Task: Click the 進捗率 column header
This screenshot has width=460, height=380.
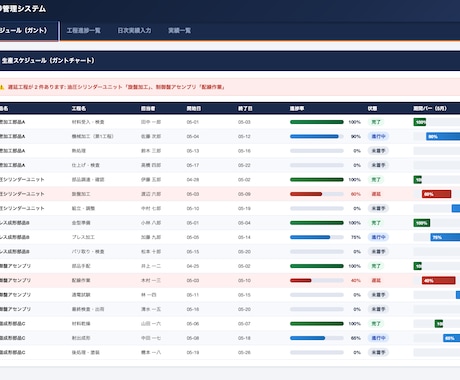Action: [x=297, y=109]
